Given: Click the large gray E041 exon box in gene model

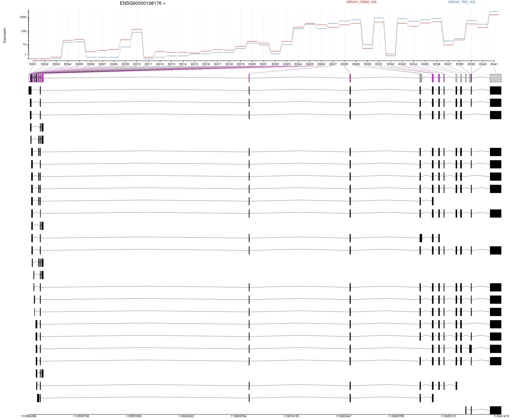Looking at the screenshot, I should pyautogui.click(x=495, y=78).
